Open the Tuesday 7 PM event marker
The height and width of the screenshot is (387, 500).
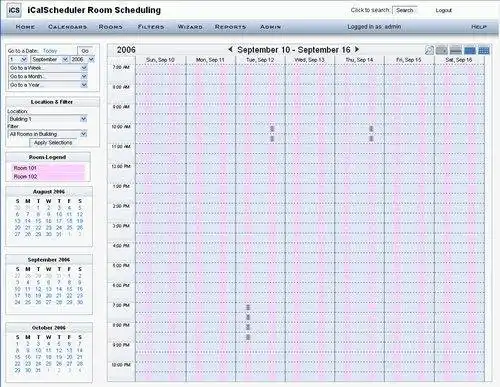click(248, 307)
